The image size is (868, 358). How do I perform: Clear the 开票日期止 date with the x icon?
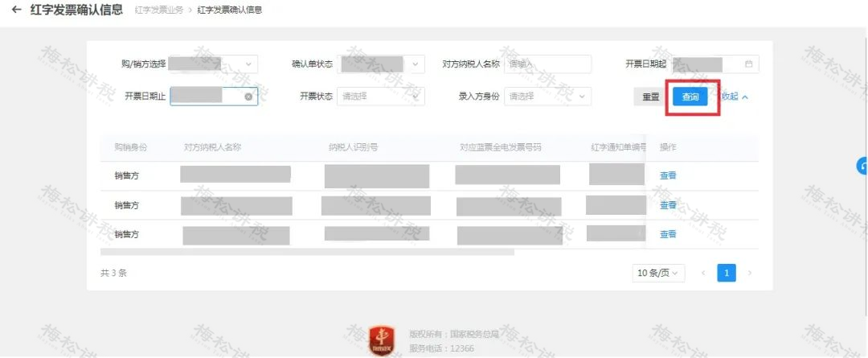(248, 97)
